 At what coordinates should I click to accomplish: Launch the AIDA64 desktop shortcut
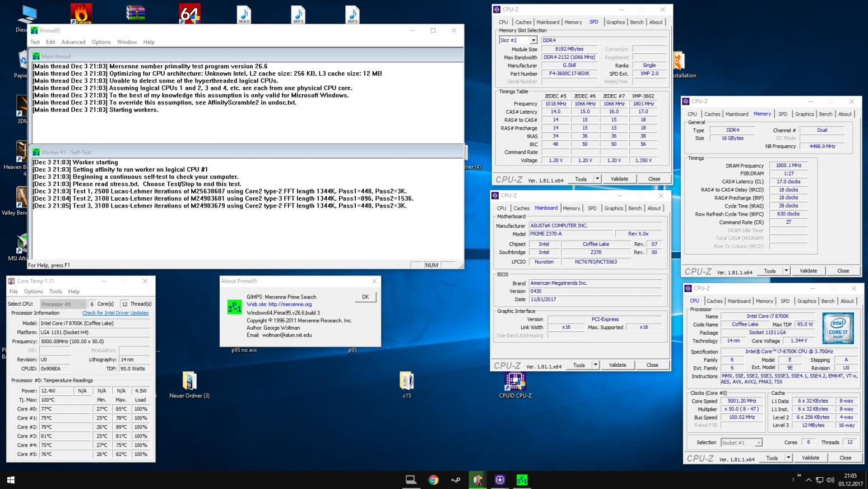pyautogui.click(x=189, y=13)
